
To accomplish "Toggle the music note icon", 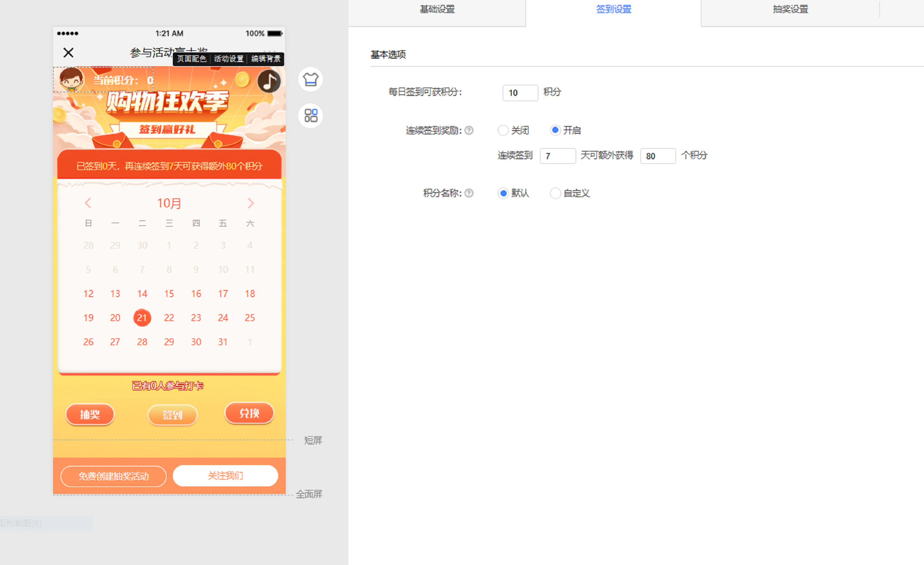I will click(269, 81).
